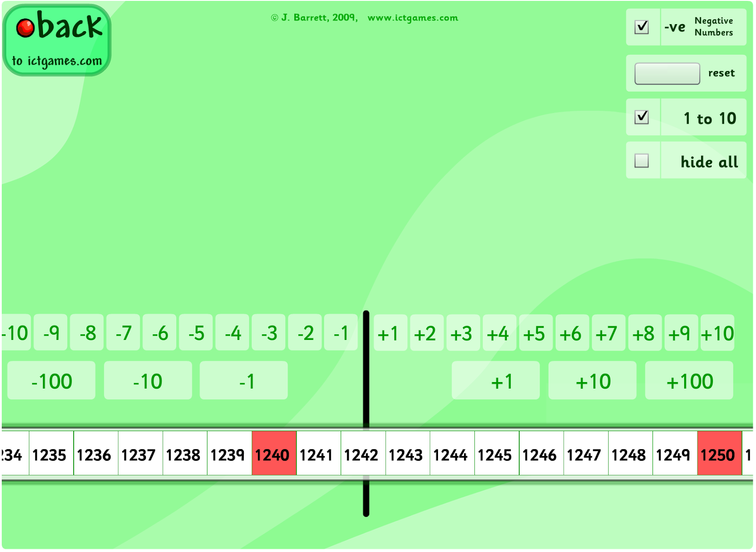Uncheck the Negative Numbers checkbox
756x552 pixels.
coord(641,27)
